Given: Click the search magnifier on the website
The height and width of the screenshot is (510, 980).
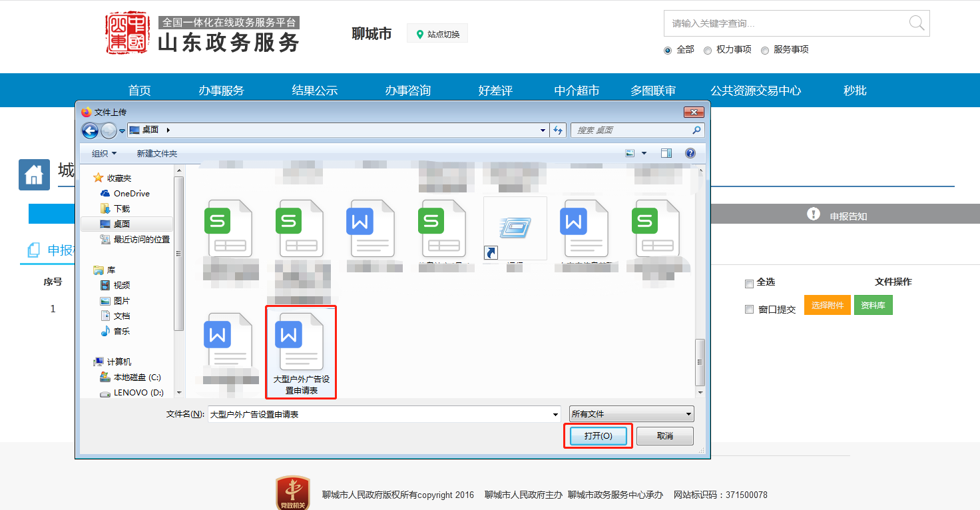Looking at the screenshot, I should pos(917,23).
